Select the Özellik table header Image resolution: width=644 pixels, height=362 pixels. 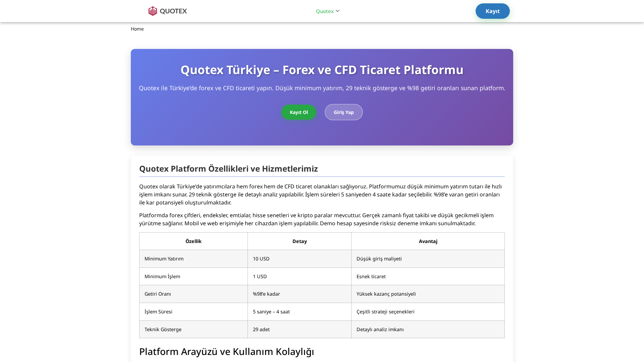(193, 241)
